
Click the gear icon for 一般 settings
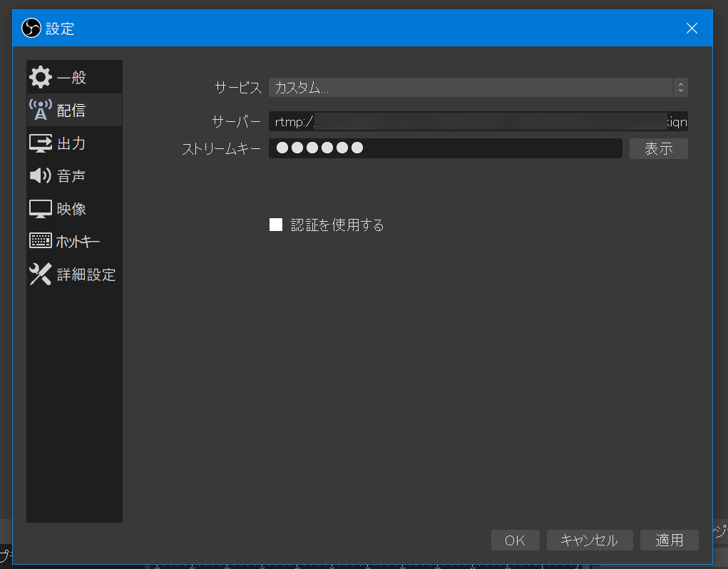tap(41, 77)
